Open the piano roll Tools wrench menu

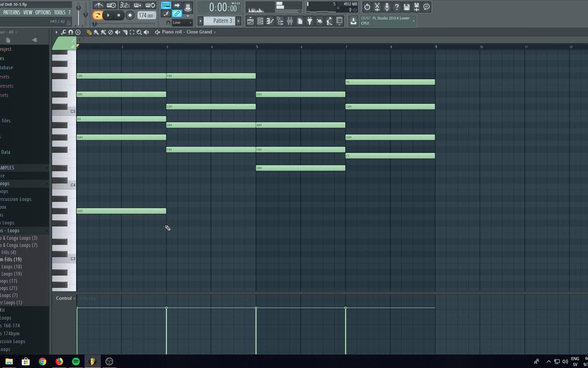point(63,32)
